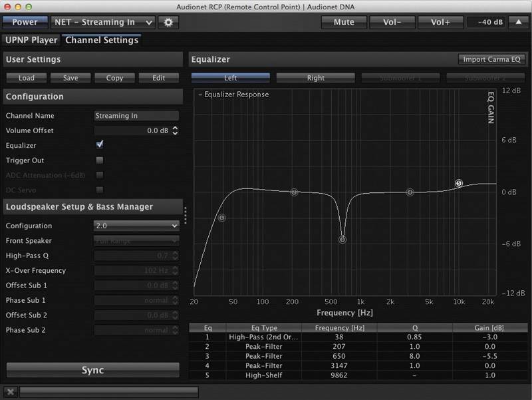This screenshot has width=532, height=400.
Task: Click the X-Over Frequency stepper
Action: pyautogui.click(x=175, y=271)
